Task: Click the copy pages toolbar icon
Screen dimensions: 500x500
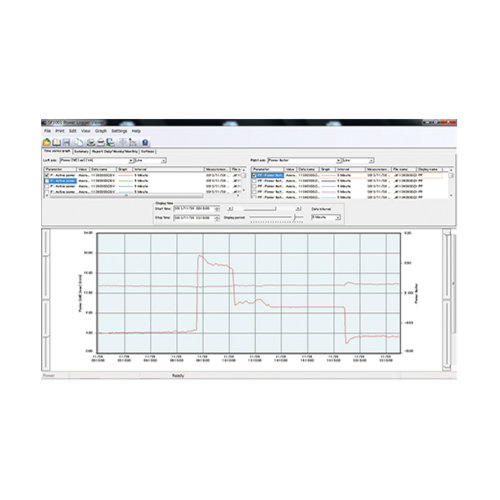Action: pyautogui.click(x=79, y=142)
